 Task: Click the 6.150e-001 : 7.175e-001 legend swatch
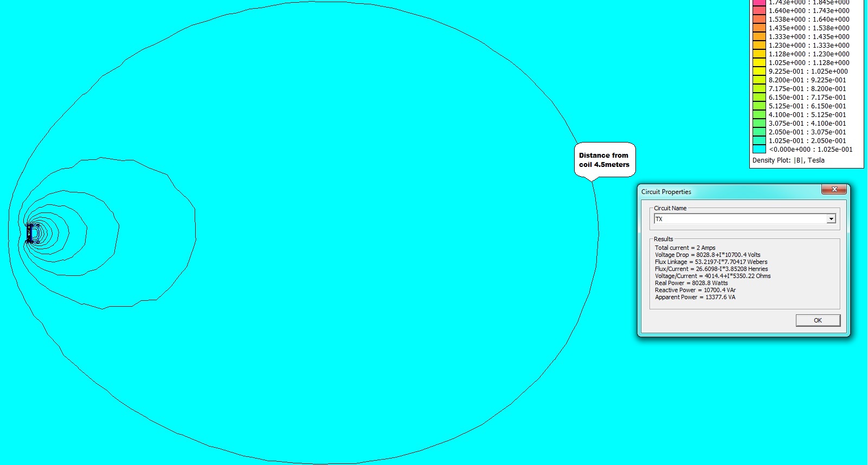click(x=759, y=97)
